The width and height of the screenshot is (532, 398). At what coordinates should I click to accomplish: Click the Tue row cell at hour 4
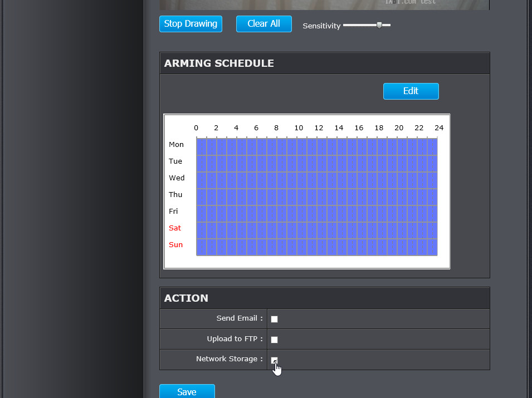point(242,164)
